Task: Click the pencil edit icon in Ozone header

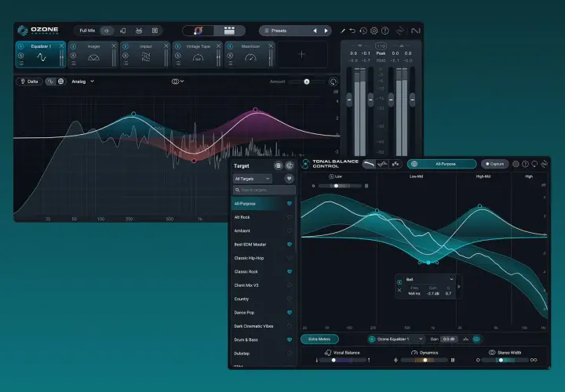Action: (x=343, y=31)
